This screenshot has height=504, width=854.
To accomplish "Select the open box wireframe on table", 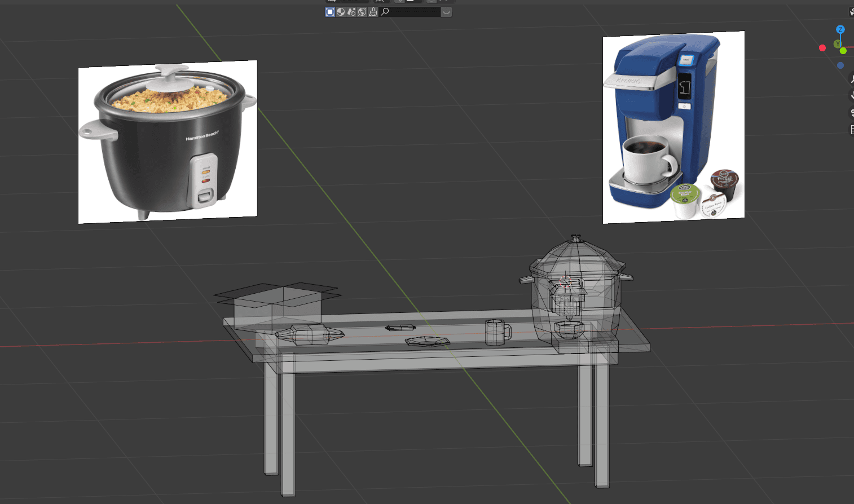I will 278,306.
